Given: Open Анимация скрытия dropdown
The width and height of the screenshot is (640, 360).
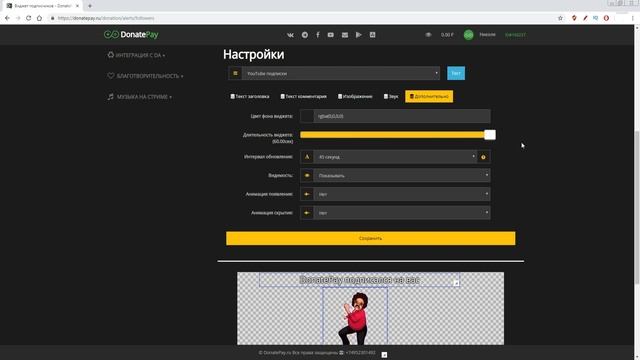Looking at the screenshot, I should 402,213.
